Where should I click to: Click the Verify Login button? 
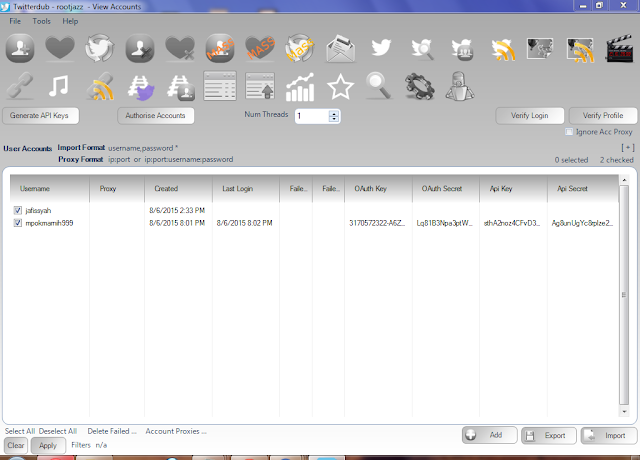529,116
